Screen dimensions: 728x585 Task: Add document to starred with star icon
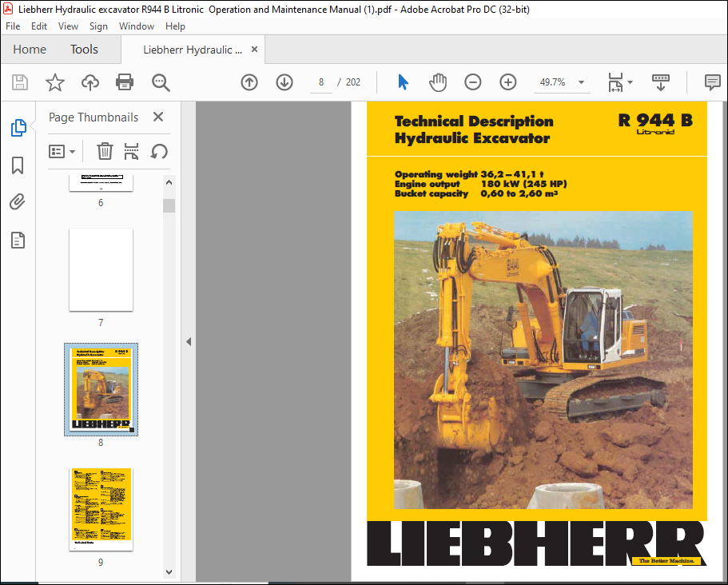click(x=55, y=82)
